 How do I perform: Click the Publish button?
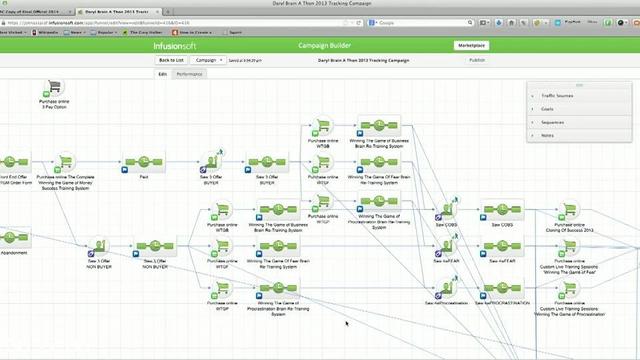click(x=477, y=60)
